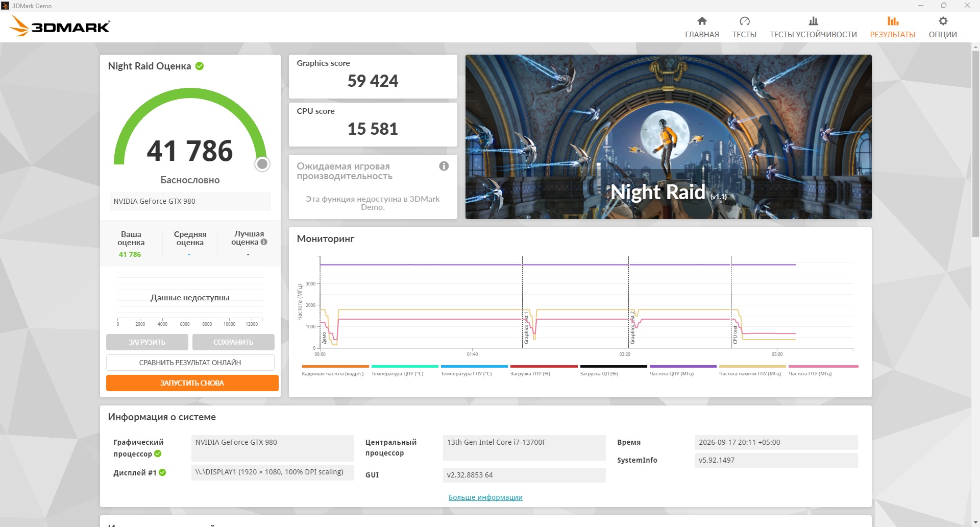Click the CPU test timeline marker
This screenshot has width=980, height=527.
click(735, 334)
